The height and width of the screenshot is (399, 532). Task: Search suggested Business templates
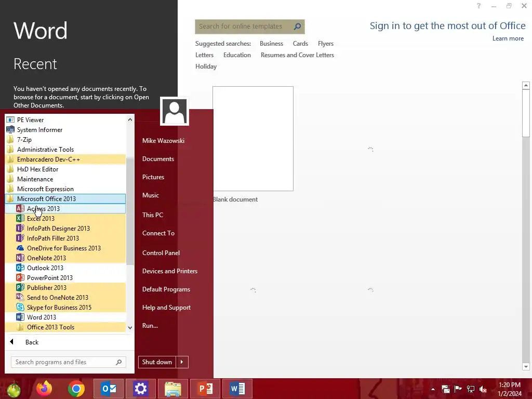pyautogui.click(x=271, y=44)
